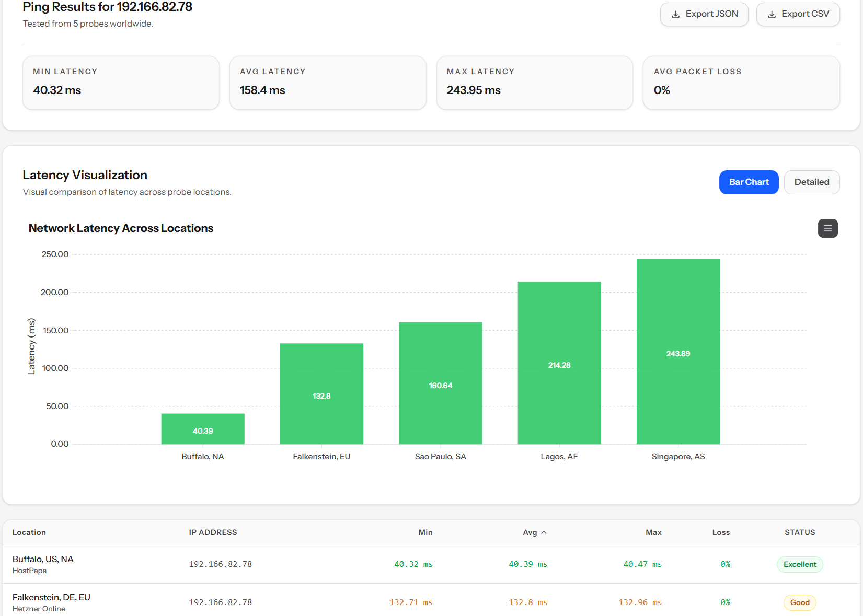The height and width of the screenshot is (616, 863).
Task: Click the Lagos, AF bar
Action: coord(559,363)
